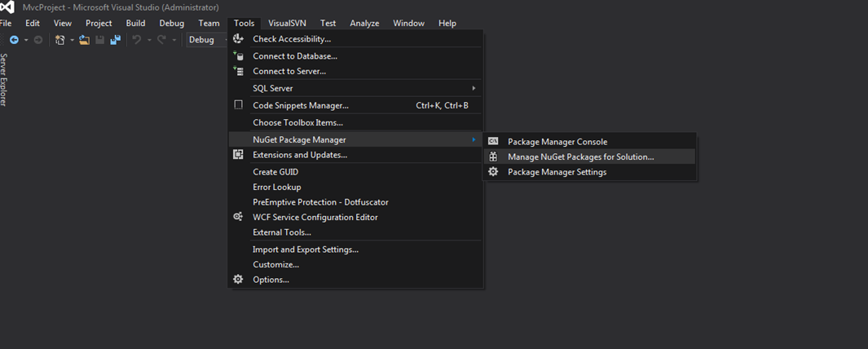This screenshot has height=349, width=868.
Task: Open the Edit menu
Action: click(x=33, y=24)
